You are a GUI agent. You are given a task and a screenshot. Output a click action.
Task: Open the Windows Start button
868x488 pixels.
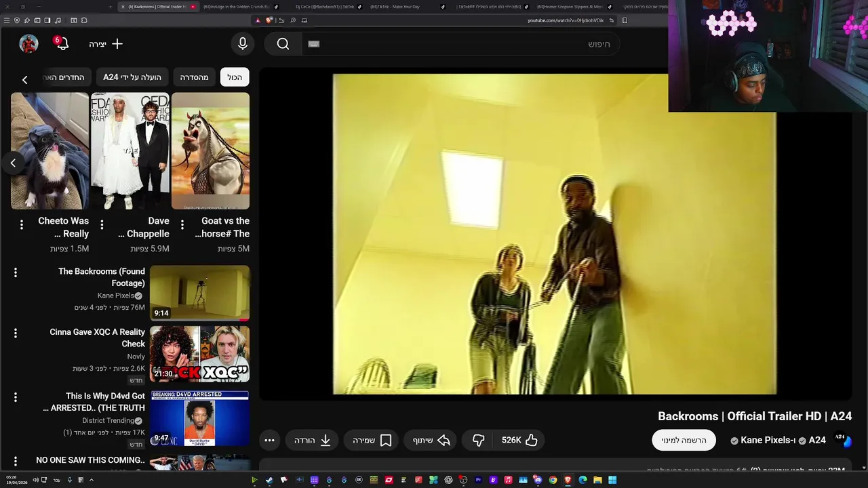click(612, 480)
